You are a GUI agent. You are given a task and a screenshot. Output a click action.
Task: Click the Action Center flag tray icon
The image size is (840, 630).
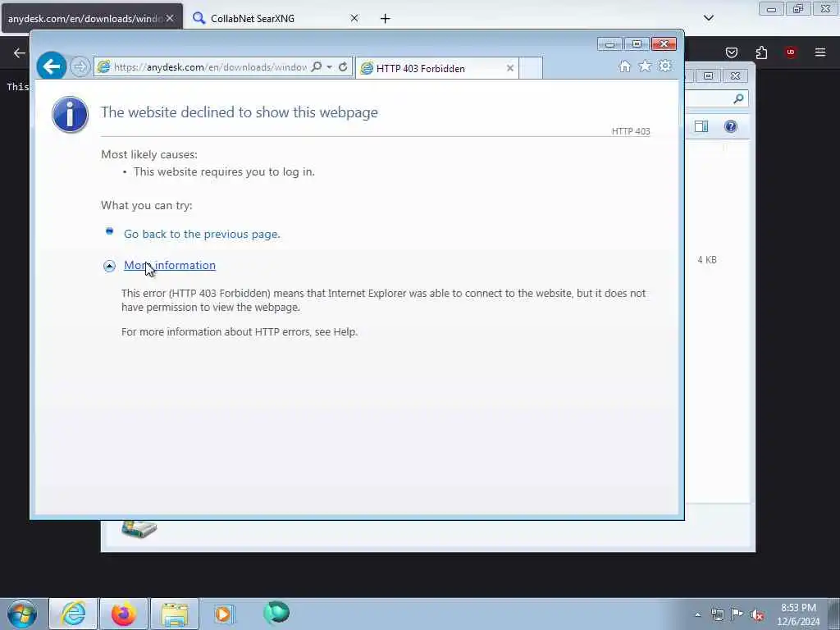(737, 614)
